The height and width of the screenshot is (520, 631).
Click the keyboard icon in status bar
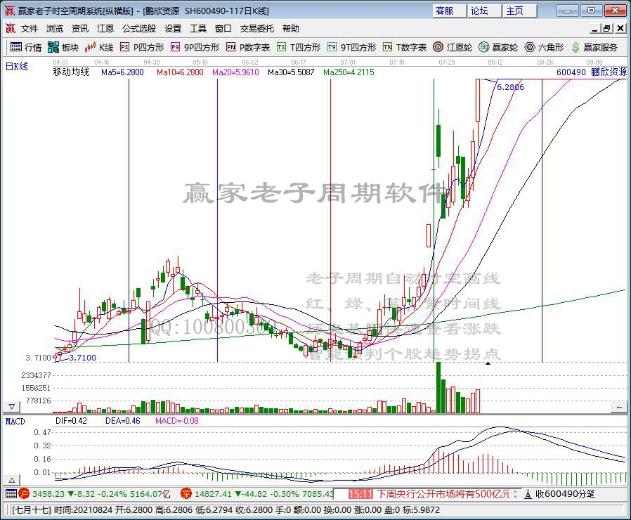11,493
